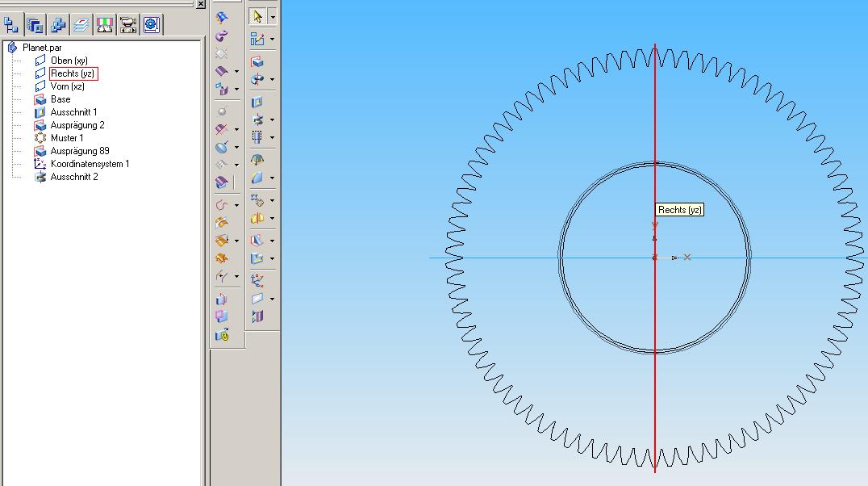Choose the Mirror Copy Feature tool
The height and width of the screenshot is (486, 868).
[257, 218]
